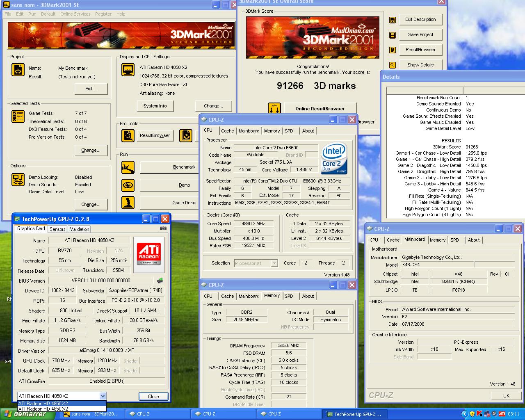Open About tab in CPU-Z mainboard window
This screenshot has width=525, height=420.
(x=473, y=240)
